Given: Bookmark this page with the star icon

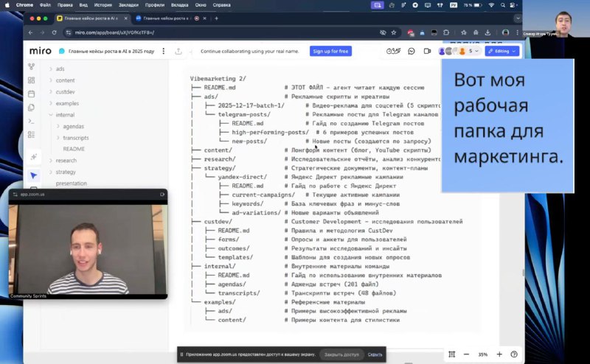Looking at the screenshot, I should pyautogui.click(x=394, y=32).
